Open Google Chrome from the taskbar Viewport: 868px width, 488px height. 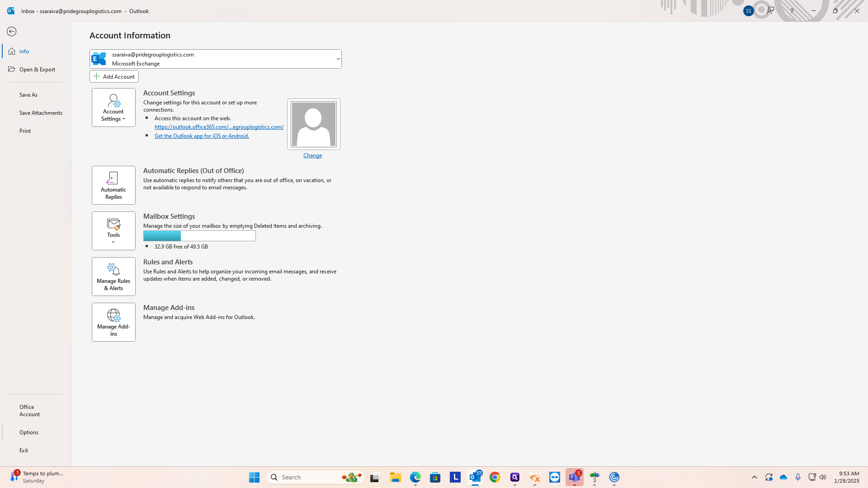(495, 477)
